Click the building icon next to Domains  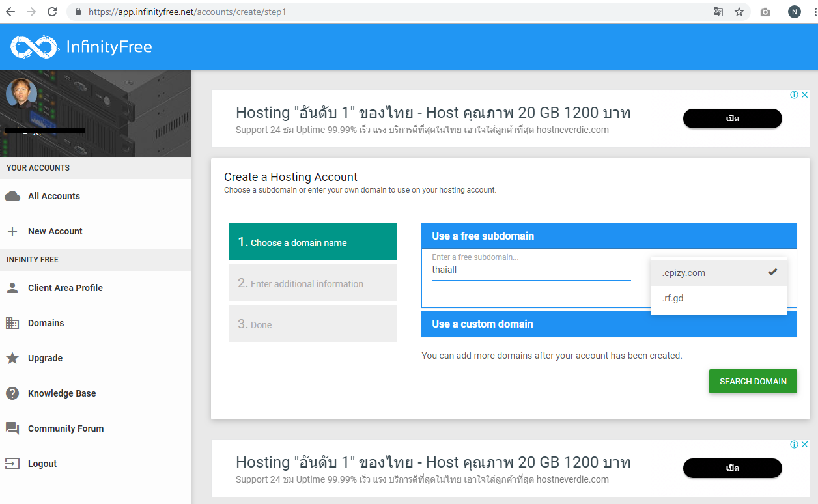[12, 323]
